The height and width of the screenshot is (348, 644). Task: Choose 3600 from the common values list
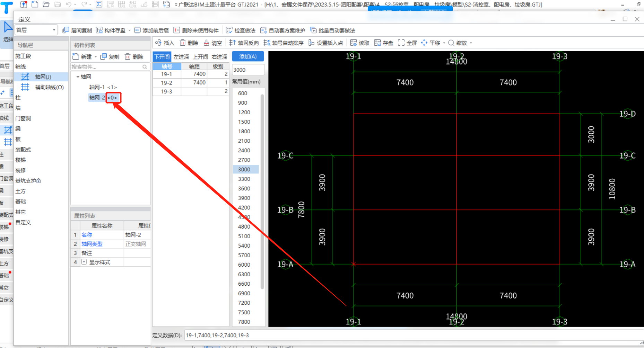pyautogui.click(x=244, y=188)
